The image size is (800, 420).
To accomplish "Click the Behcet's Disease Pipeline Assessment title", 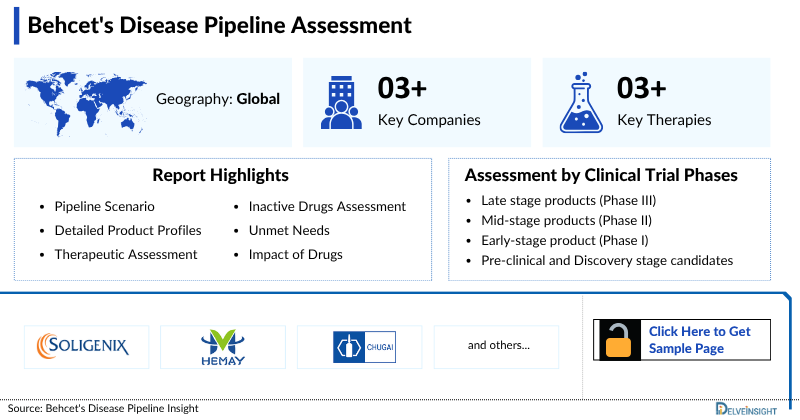I will coord(219,26).
